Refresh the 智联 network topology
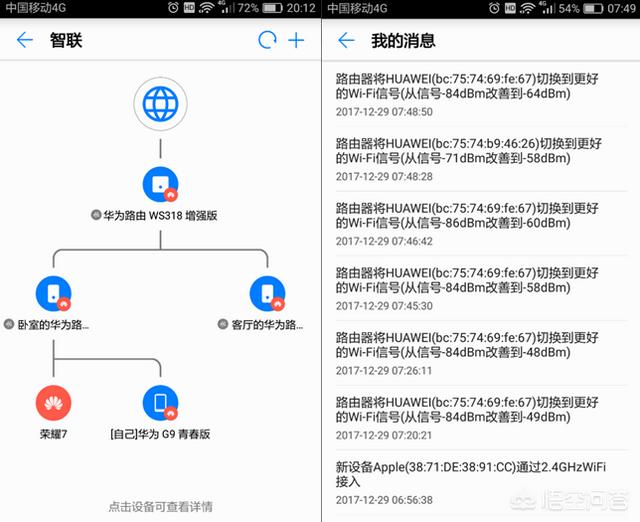 [267, 40]
